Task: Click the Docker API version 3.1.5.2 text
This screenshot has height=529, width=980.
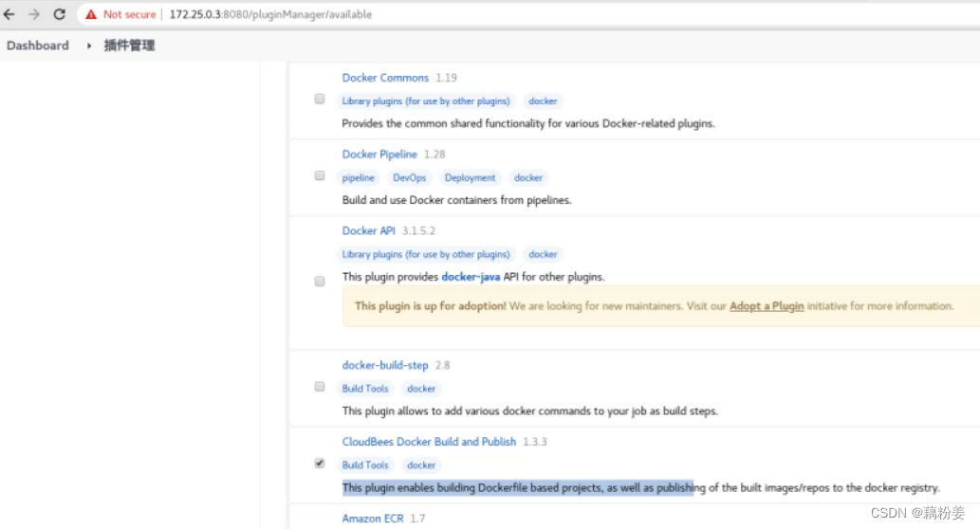Action: tap(418, 230)
